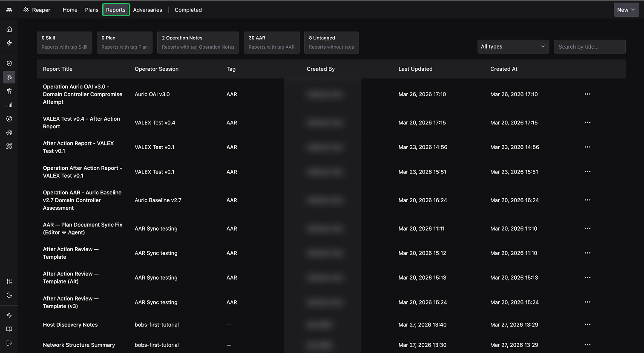Click the Operator Session column header

157,69
